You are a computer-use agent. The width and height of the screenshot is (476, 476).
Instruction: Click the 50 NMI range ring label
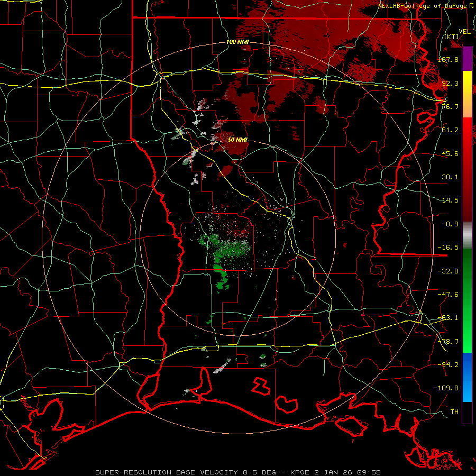tap(237, 140)
